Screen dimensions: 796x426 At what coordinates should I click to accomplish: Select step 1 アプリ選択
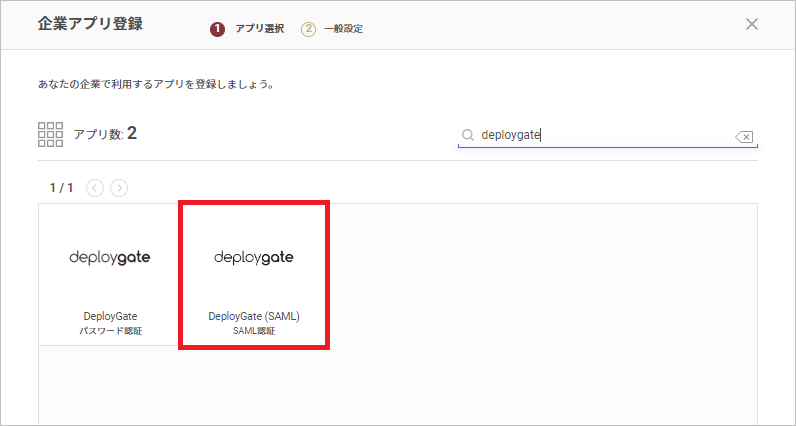tap(247, 29)
